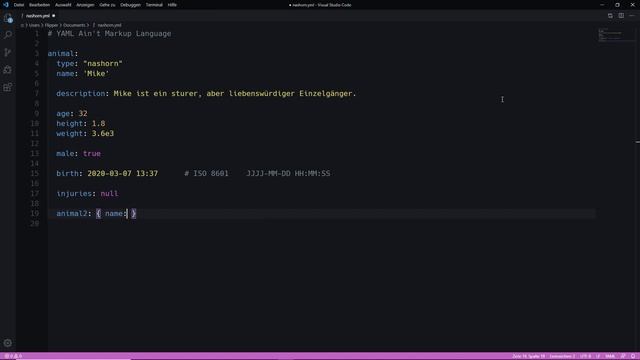
Task: Open the Extensions view
Action: pos(8,87)
